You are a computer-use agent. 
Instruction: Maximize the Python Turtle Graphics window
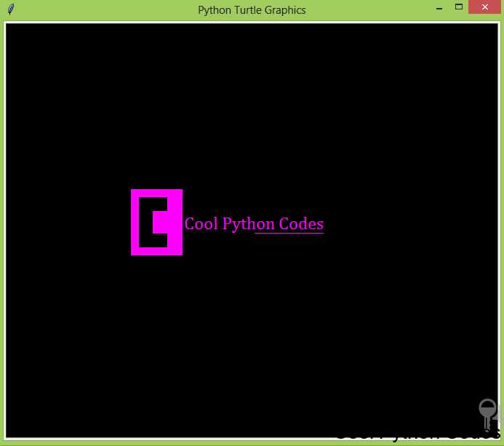coord(459,7)
